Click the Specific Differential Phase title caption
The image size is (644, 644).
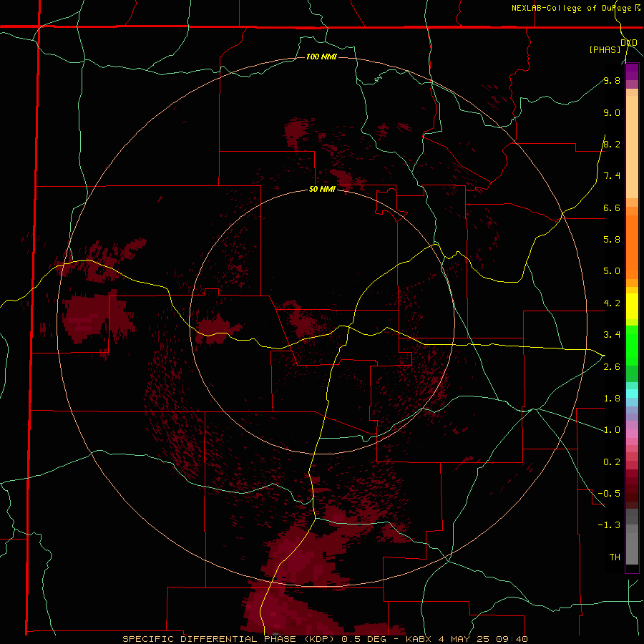[325, 639]
